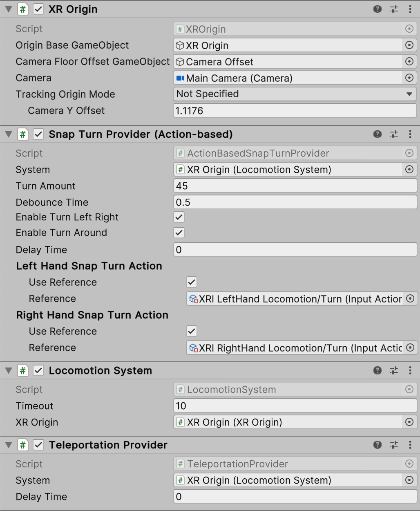Image resolution: width=420 pixels, height=511 pixels.
Task: Click the Snap Turn Provider header title
Action: (x=141, y=134)
